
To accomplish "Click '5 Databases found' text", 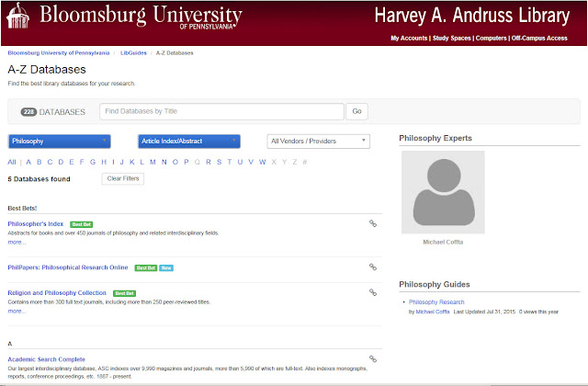I will (x=39, y=179).
